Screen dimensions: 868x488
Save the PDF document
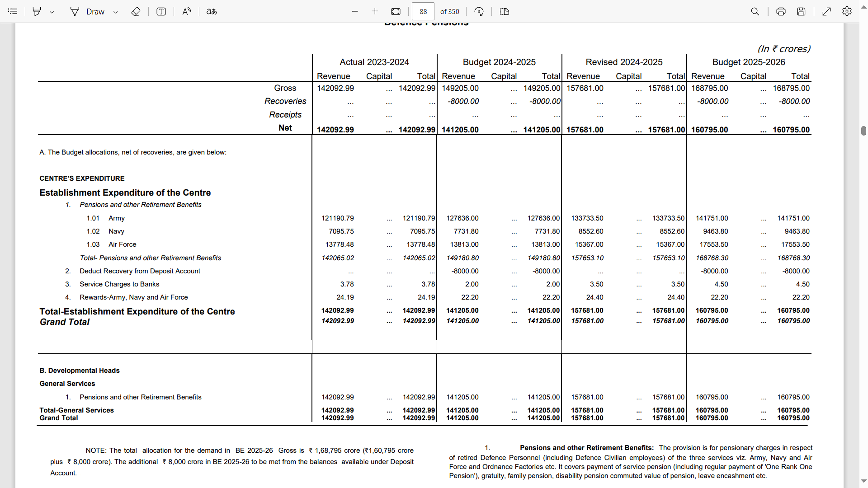(801, 11)
